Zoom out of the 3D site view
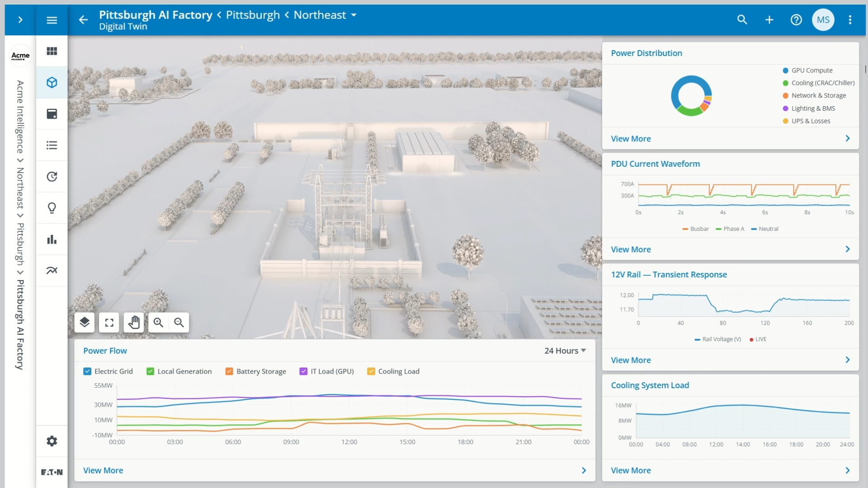This screenshot has width=868, height=488. click(179, 323)
